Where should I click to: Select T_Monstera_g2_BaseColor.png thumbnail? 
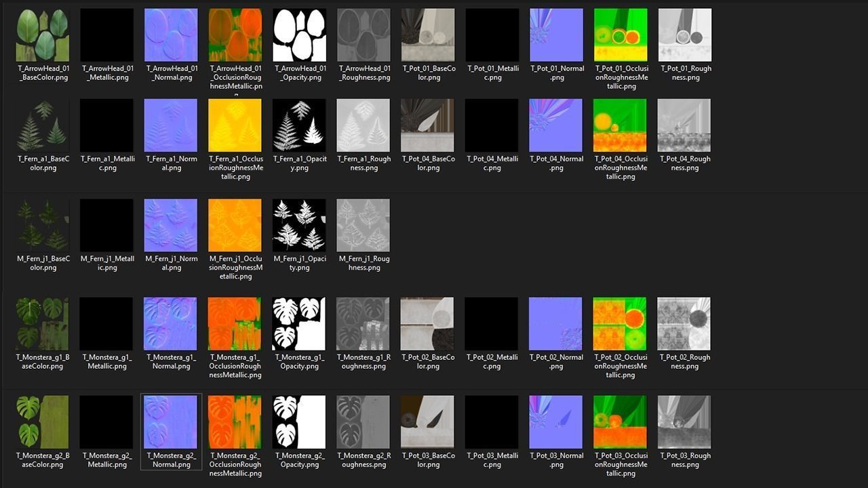point(43,422)
